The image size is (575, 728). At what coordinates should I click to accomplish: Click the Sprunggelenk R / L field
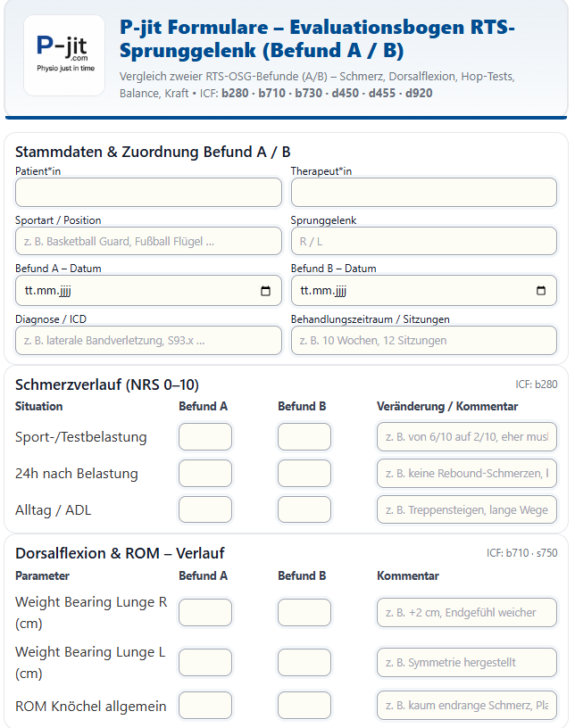[423, 241]
